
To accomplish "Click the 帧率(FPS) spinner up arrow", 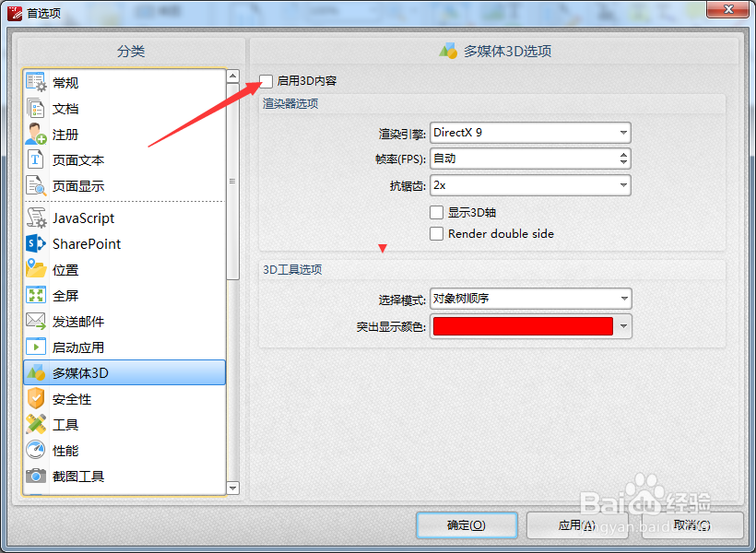I will [623, 155].
